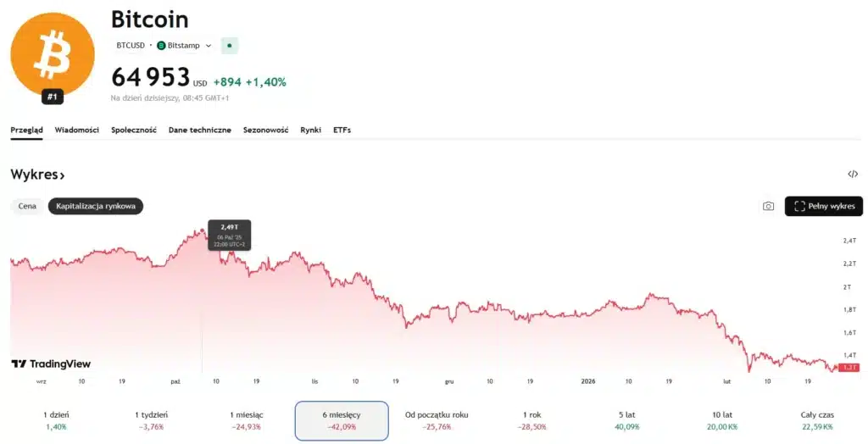Click the Bitstamp exchange icon

pyautogui.click(x=161, y=46)
